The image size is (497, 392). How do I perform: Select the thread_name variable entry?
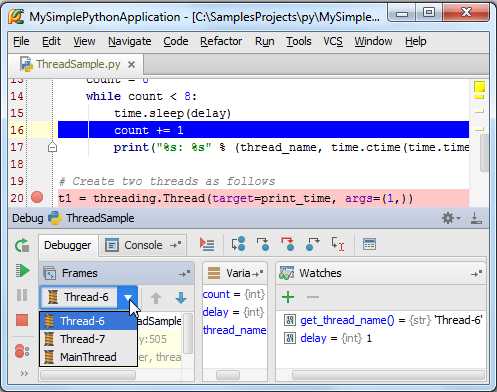(x=235, y=330)
